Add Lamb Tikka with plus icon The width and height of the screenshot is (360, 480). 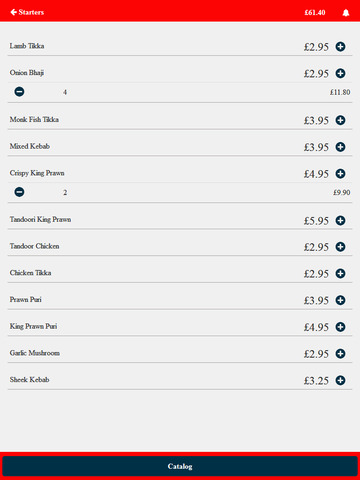340,46
